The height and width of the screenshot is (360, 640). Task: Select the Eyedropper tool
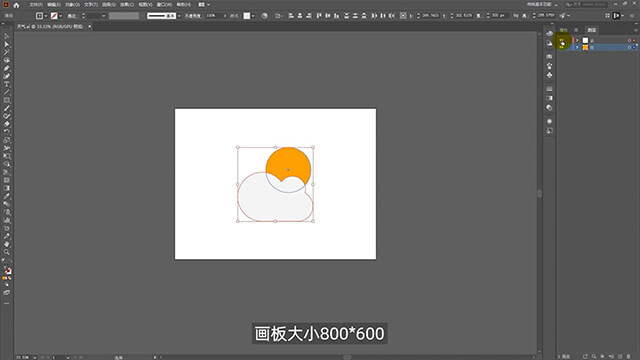[7, 196]
